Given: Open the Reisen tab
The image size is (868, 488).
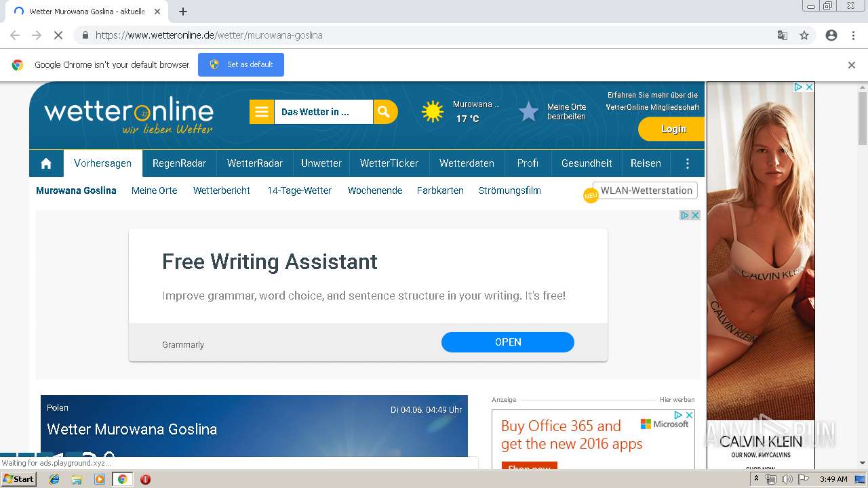Looking at the screenshot, I should (x=646, y=163).
